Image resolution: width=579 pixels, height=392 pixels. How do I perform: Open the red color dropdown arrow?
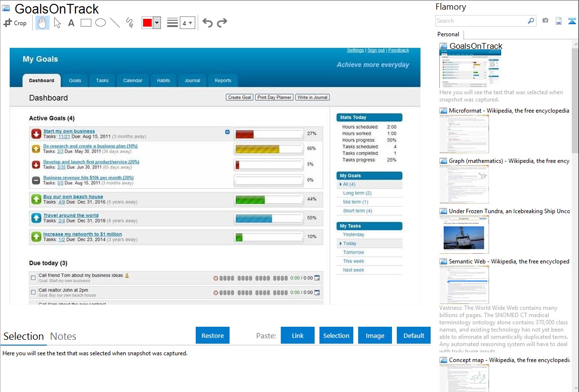(157, 23)
